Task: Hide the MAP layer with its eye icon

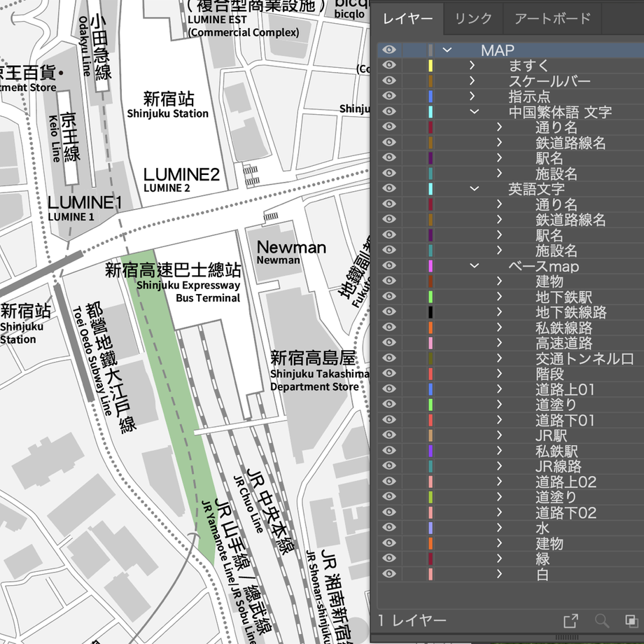Action: [389, 50]
